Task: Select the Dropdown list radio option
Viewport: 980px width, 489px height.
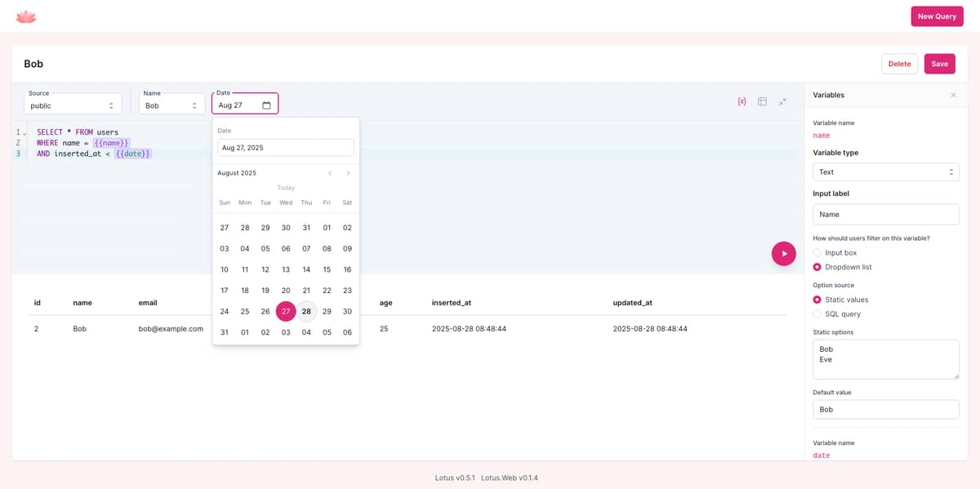Action: click(x=817, y=267)
